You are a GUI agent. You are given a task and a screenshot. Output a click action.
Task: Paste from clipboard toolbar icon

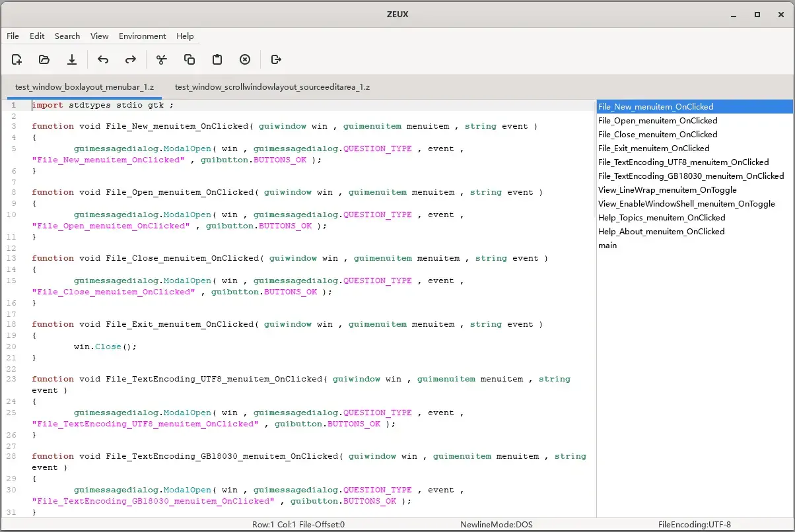tap(217, 59)
